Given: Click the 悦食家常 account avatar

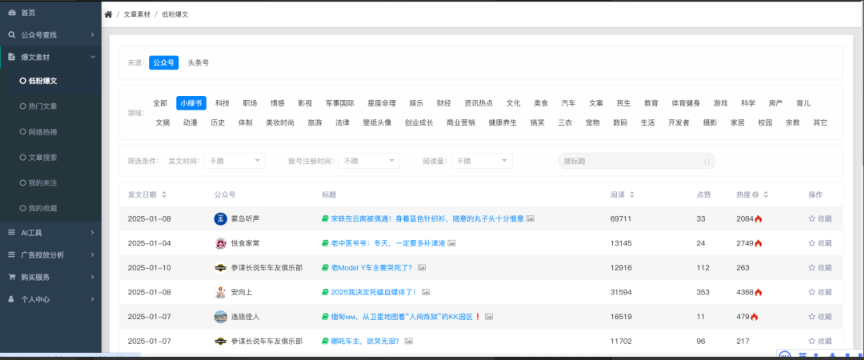Looking at the screenshot, I should click(x=220, y=243).
